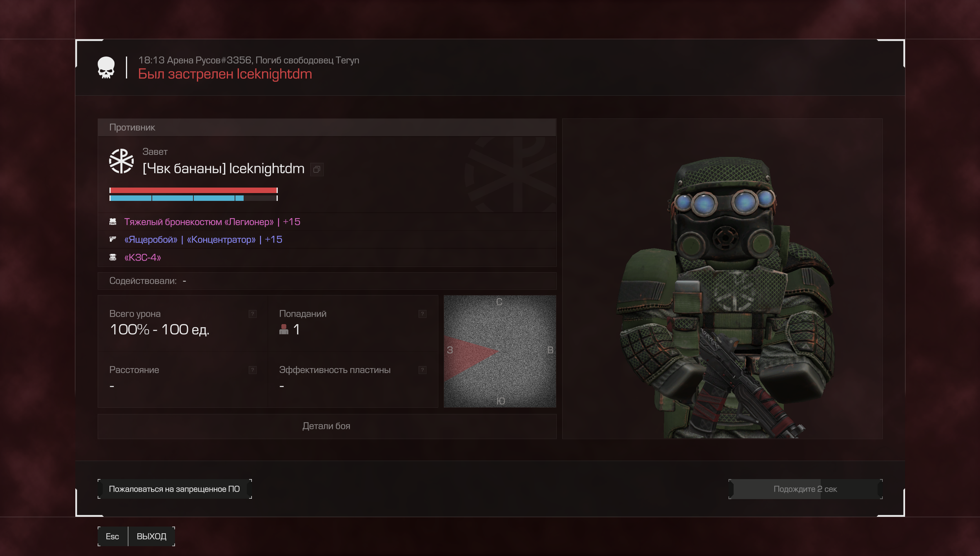This screenshot has height=556, width=980.
Task: Click Был застрелен Iceknightdm headline
Action: point(225,74)
